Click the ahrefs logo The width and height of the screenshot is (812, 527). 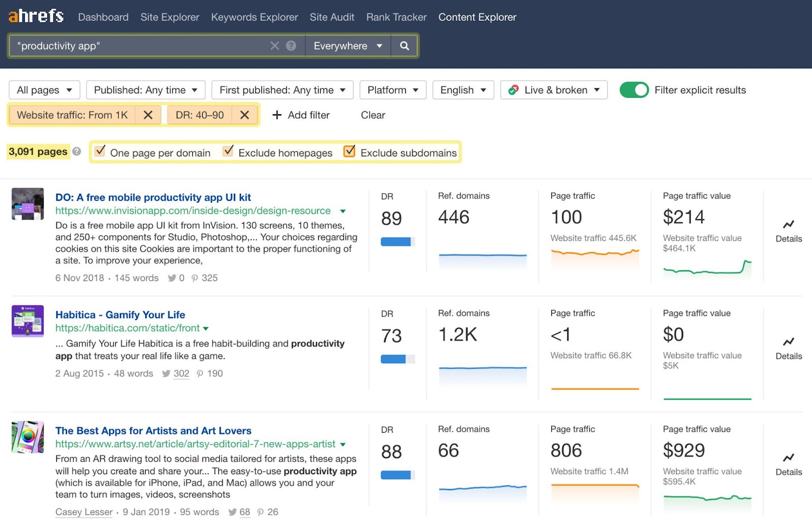pos(35,16)
